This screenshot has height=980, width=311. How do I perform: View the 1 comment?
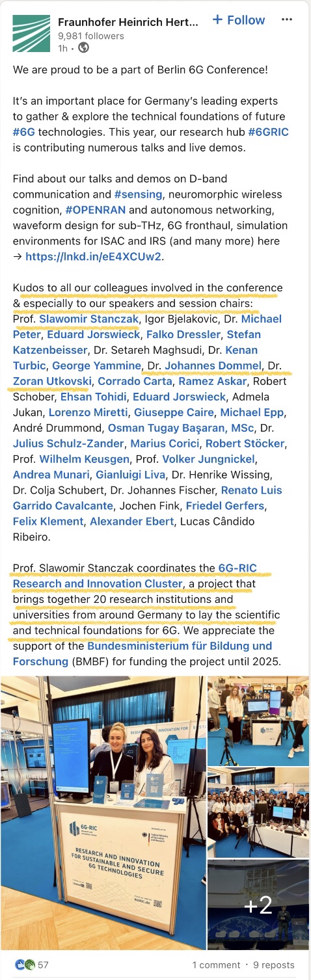(x=217, y=964)
